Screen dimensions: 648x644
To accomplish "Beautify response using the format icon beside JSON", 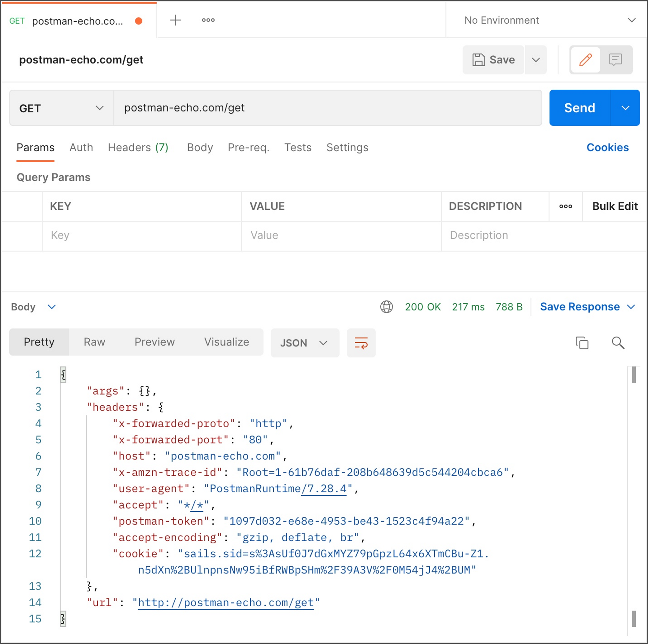I will point(361,343).
